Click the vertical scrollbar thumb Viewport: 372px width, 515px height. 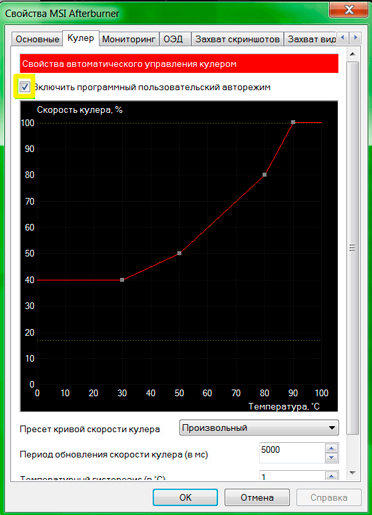[353, 248]
